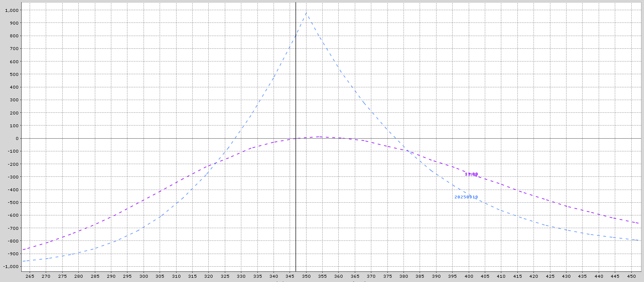
Task: Click the vertical price marker line near 347
Action: (x=296, y=106)
